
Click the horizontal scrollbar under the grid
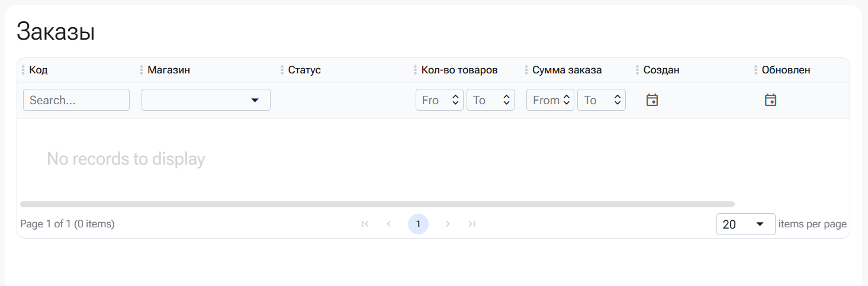coord(377,204)
